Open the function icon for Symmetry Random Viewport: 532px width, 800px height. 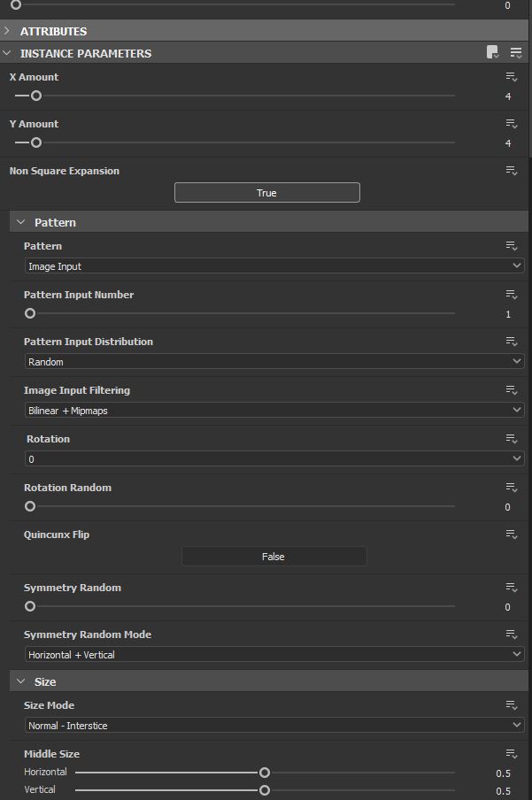click(511, 587)
